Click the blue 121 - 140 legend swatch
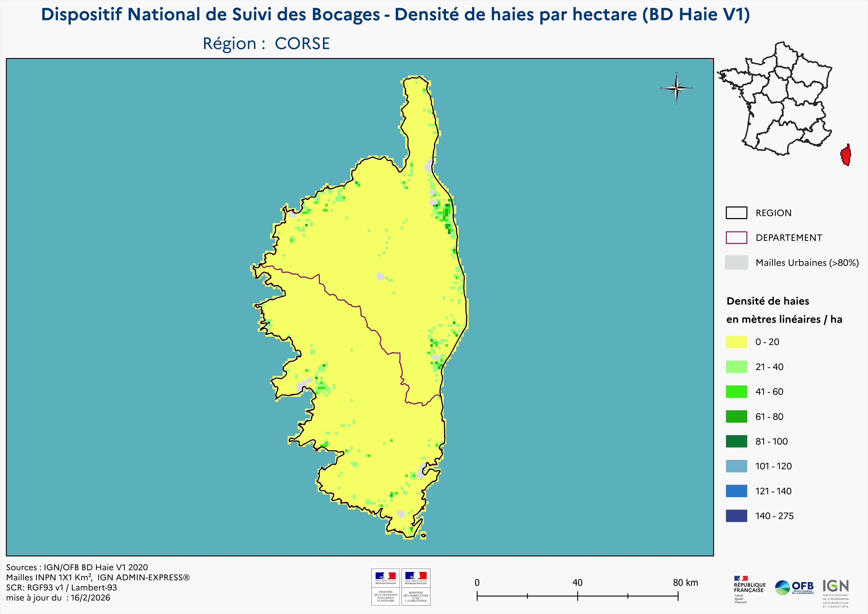 tap(736, 491)
